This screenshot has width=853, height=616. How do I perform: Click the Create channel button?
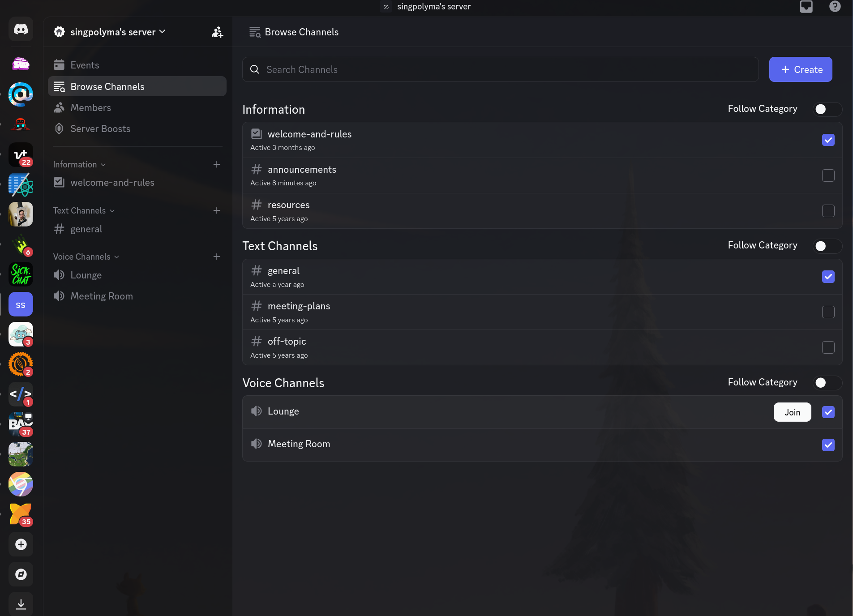coord(800,69)
